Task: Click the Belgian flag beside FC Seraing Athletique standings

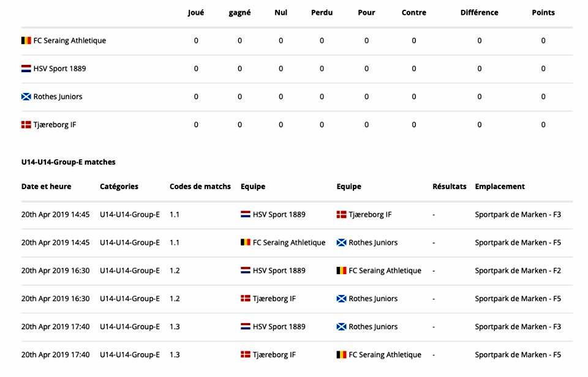Action: click(26, 40)
